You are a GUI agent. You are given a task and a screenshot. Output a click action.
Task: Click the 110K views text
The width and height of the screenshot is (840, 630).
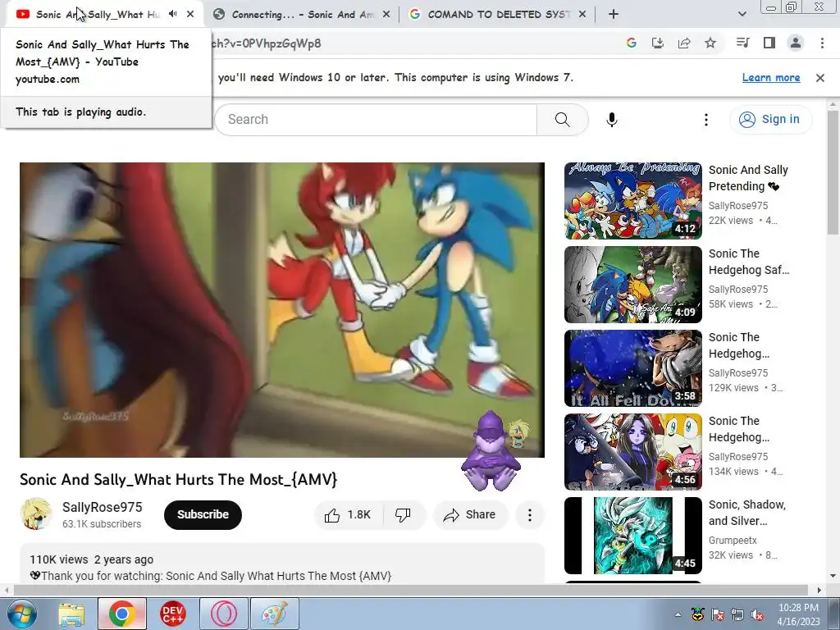[x=59, y=559]
